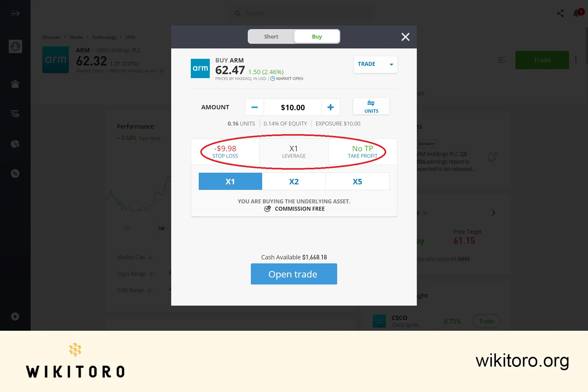Click the amount decrement minus button
Image resolution: width=588 pixels, height=392 pixels.
coord(254,107)
